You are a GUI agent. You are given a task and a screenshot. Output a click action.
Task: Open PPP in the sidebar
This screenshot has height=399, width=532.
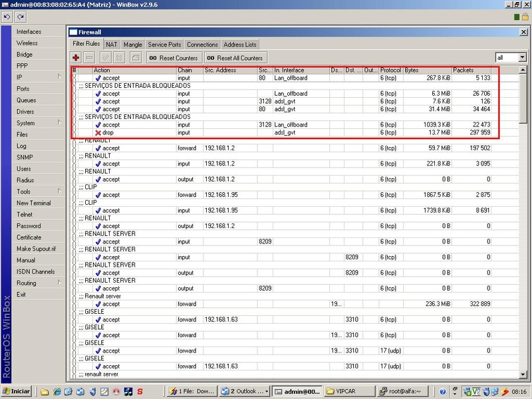[x=38, y=66]
